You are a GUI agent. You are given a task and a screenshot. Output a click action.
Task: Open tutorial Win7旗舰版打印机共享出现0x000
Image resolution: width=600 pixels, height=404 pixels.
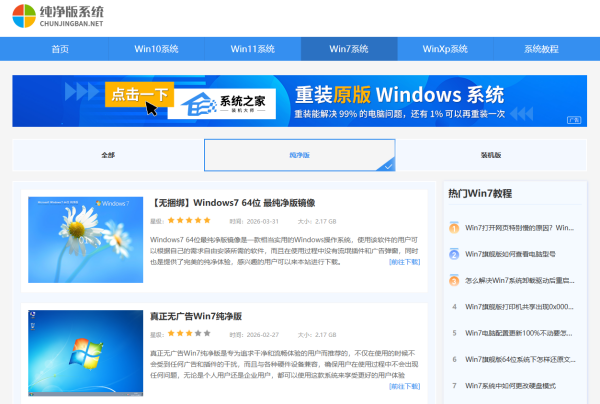click(519, 307)
